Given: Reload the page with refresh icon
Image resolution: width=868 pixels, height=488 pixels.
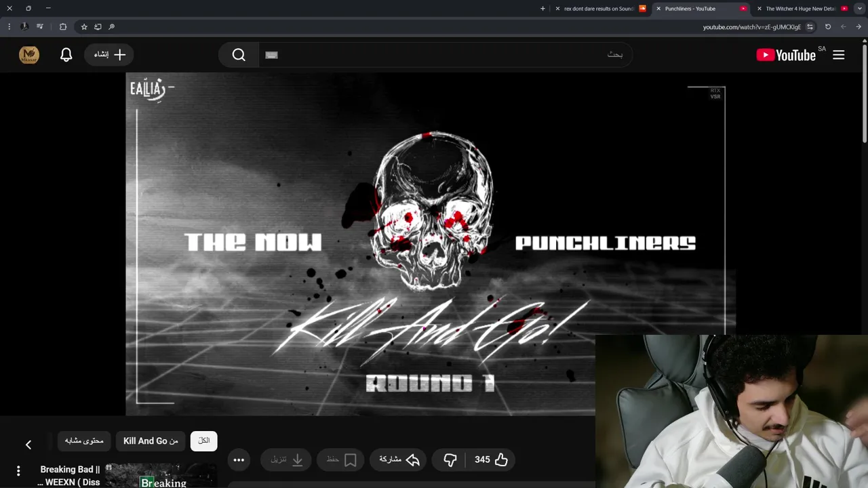Looking at the screenshot, I should point(828,26).
